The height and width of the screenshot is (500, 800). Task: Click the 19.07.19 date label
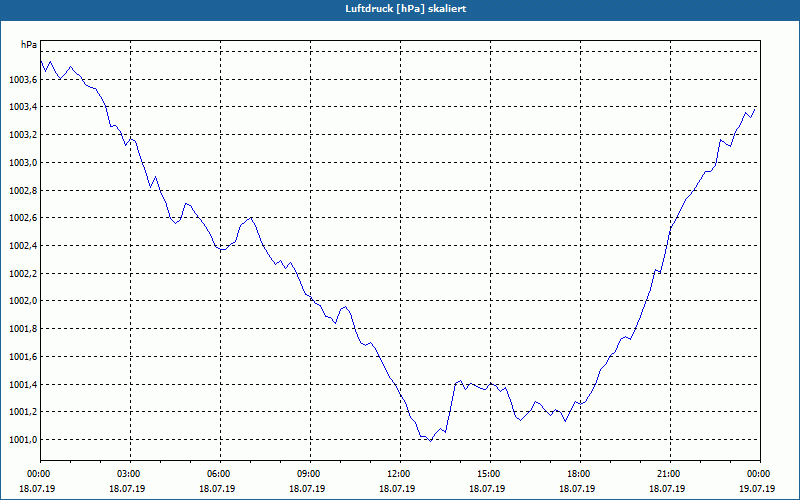[x=757, y=488]
